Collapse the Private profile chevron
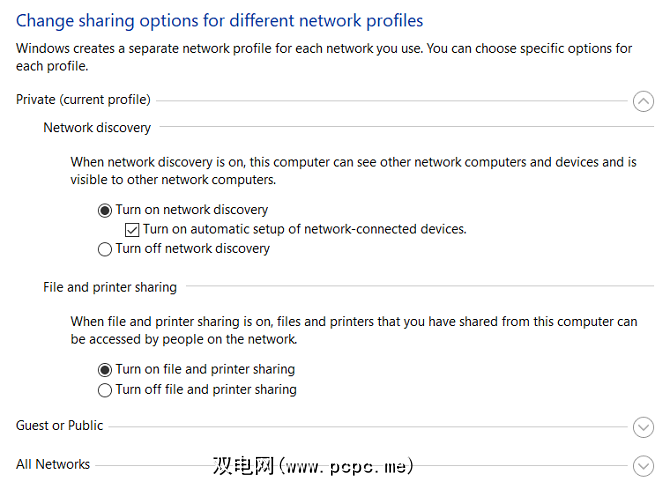Image resolution: width=670 pixels, height=489 pixels. click(x=643, y=101)
